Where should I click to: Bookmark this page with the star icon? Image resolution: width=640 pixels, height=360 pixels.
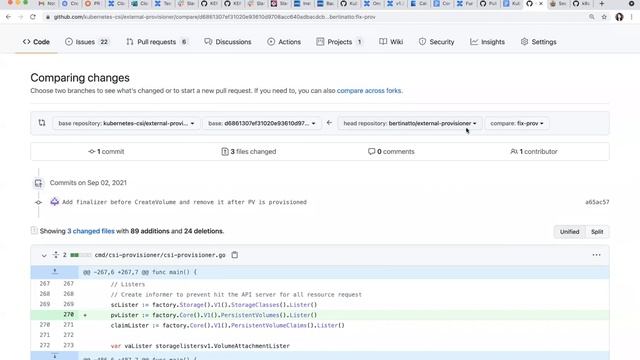pyautogui.click(x=604, y=17)
